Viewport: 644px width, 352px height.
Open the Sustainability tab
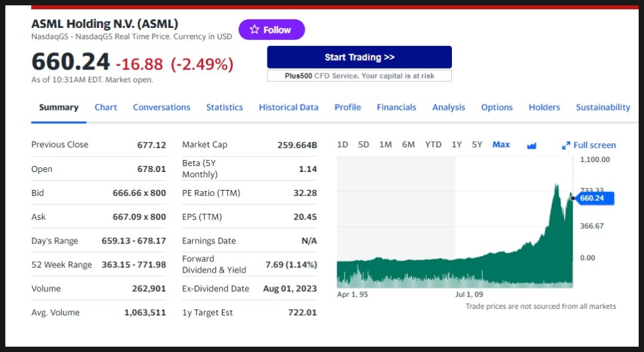tap(603, 107)
